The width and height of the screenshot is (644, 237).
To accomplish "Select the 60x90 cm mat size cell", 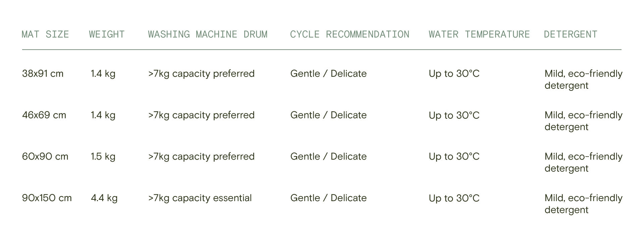I will point(45,157).
